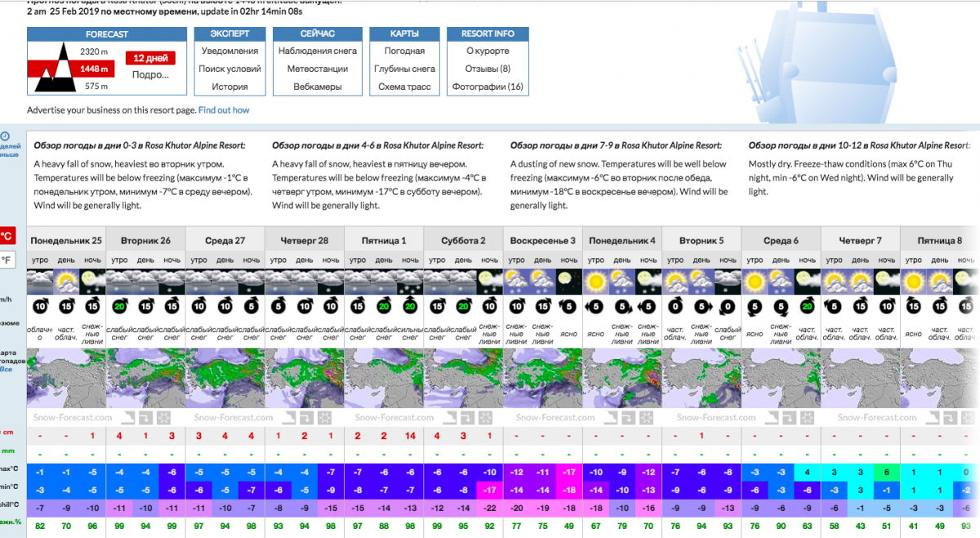980x538 pixels.
Task: Click the Thursday 28 morning wind 5 icon
Action: 278,307
